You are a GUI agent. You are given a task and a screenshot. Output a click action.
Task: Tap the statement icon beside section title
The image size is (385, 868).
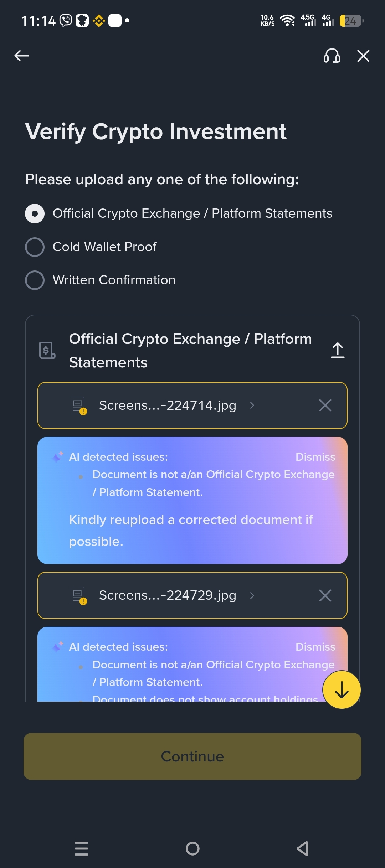coord(47,350)
